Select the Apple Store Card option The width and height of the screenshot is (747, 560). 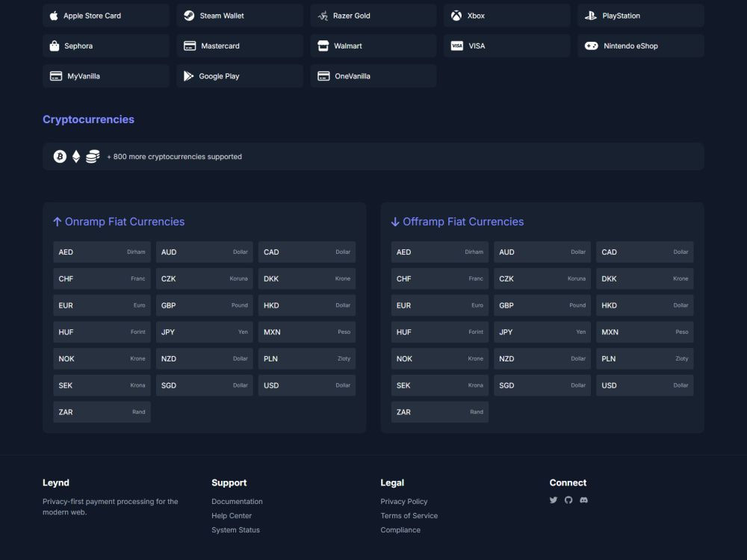click(x=106, y=16)
